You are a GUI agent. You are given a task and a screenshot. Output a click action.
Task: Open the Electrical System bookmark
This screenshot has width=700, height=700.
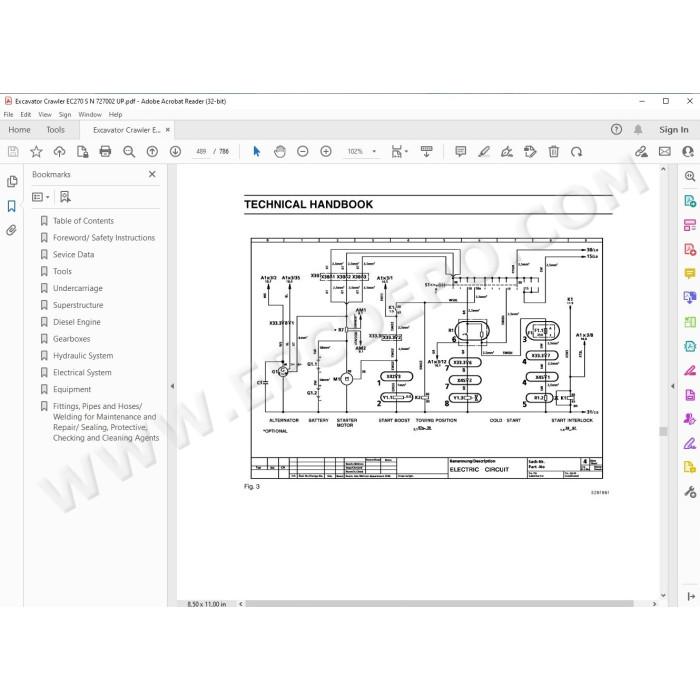pos(82,373)
